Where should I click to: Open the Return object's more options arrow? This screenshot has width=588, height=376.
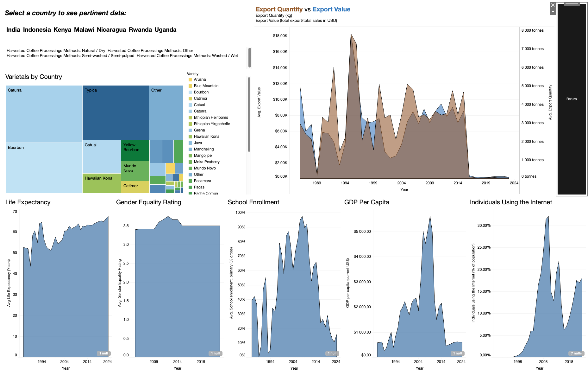(553, 12)
